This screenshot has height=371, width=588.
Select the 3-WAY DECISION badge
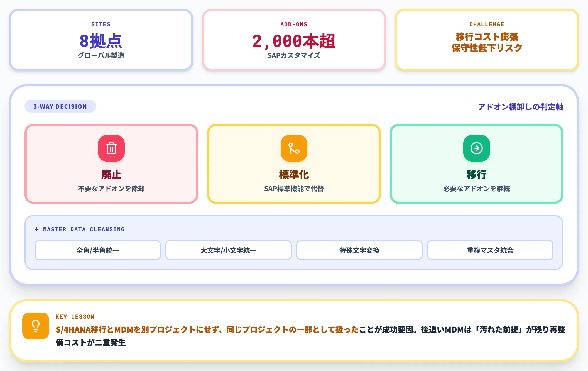(x=60, y=106)
